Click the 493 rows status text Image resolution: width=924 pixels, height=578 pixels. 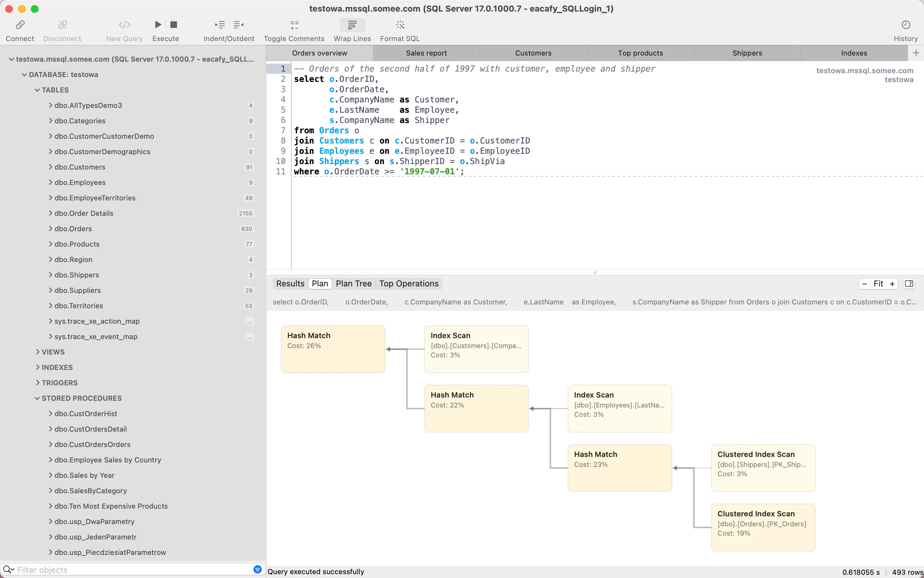point(908,572)
